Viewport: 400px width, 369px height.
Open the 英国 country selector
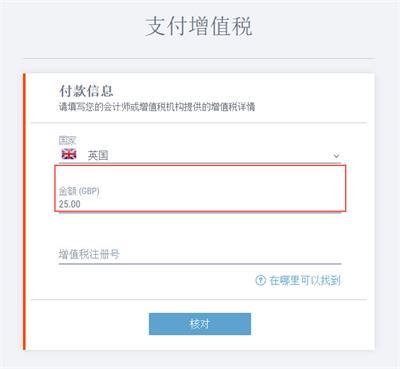[200, 155]
